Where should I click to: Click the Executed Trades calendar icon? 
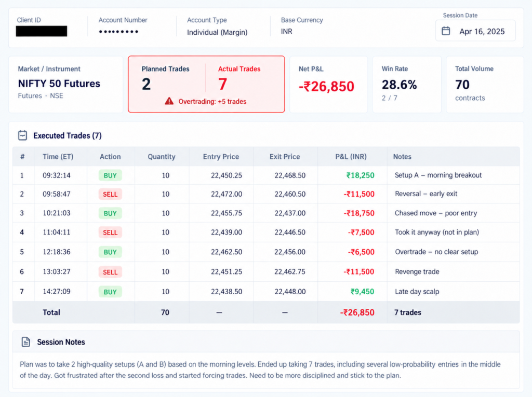[x=23, y=135]
